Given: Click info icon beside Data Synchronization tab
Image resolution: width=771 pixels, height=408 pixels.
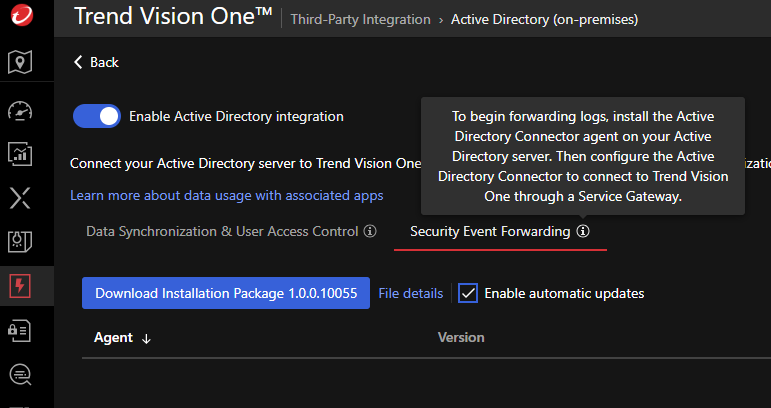Looking at the screenshot, I should 370,231.
